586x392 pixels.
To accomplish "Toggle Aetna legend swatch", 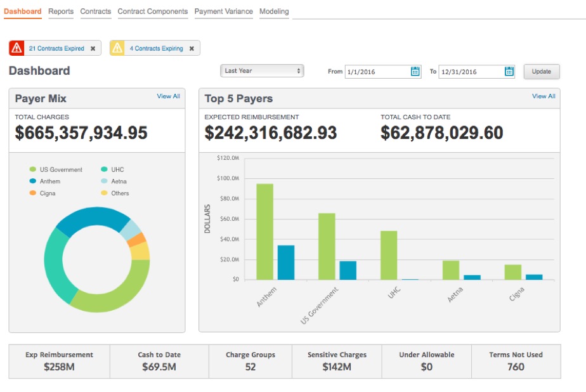I will (104, 181).
